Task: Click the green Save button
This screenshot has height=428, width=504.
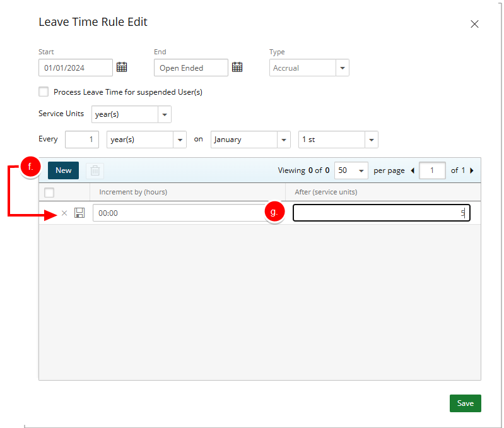Action: click(465, 403)
